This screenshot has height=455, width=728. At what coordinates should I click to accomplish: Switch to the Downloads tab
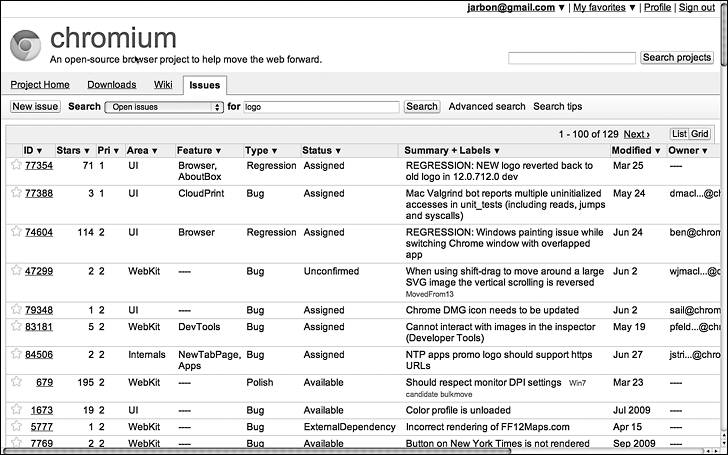coord(112,84)
